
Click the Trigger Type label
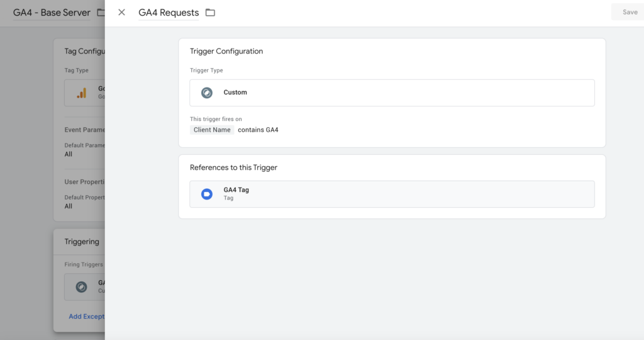[x=206, y=71]
